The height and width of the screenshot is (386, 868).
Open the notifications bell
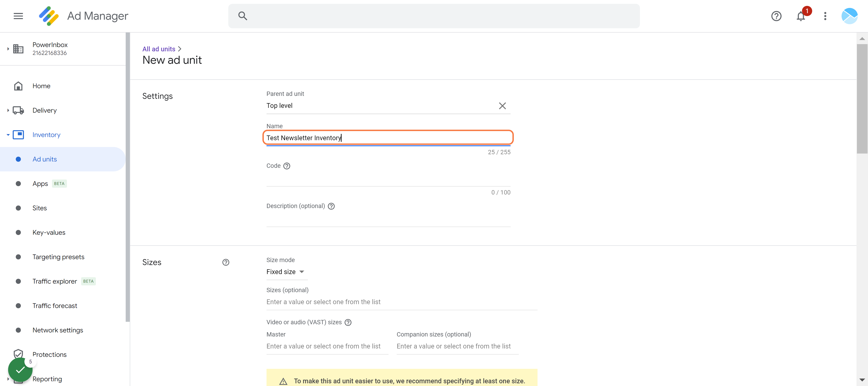click(x=801, y=16)
